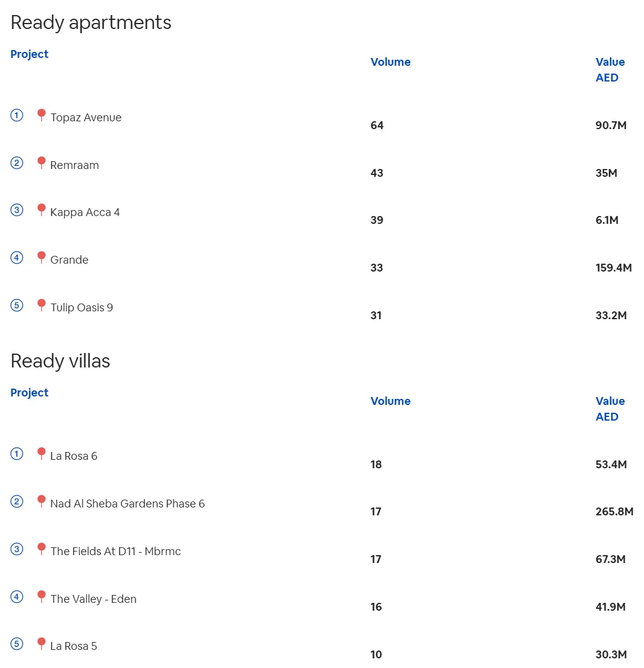
Task: Open The Fields At D11 - Mbrmc
Action: coord(115,552)
